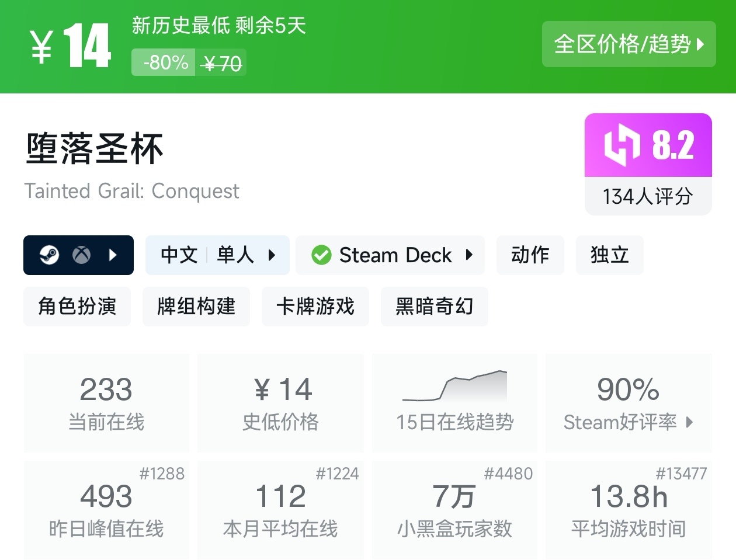Select the 卡牌游戏 tag
Image resolution: width=736 pixels, height=560 pixels.
pyautogui.click(x=315, y=307)
